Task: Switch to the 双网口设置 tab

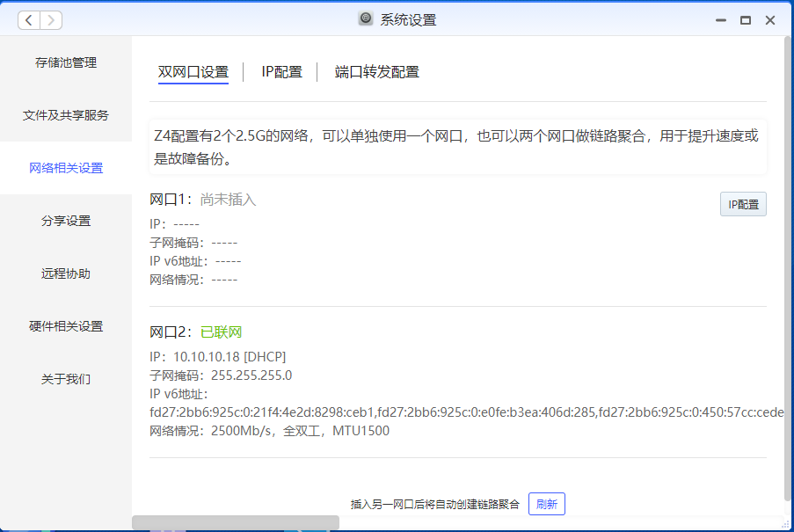Action: [x=193, y=72]
